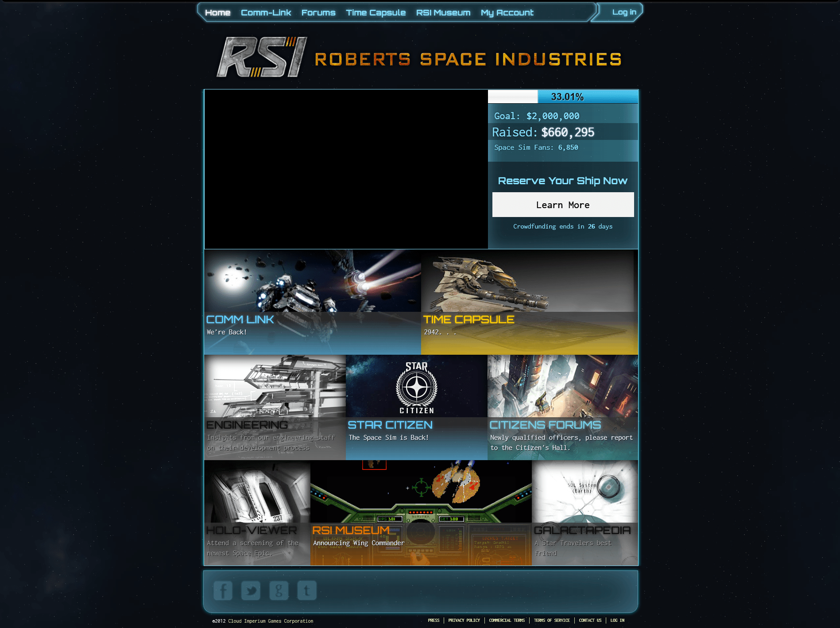
Task: Open the TIME CAPSULE tile heading
Action: click(468, 319)
